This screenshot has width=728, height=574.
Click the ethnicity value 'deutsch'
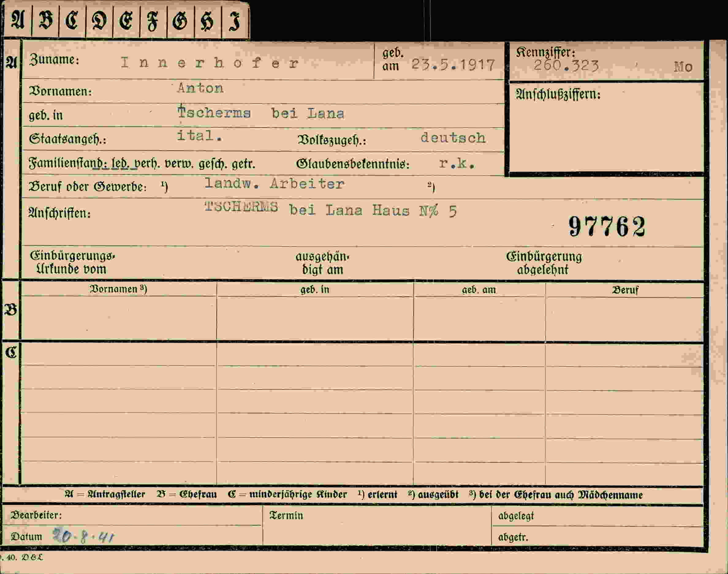point(453,138)
